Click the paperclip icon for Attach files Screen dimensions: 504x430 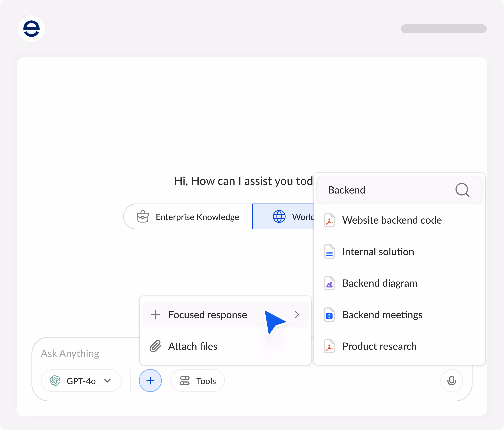pyautogui.click(x=155, y=346)
